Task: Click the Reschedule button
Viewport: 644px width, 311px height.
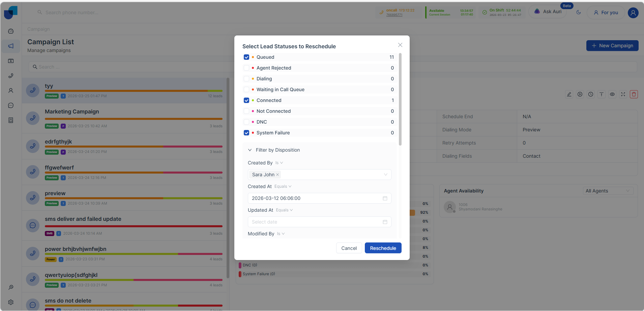Action: coord(383,248)
